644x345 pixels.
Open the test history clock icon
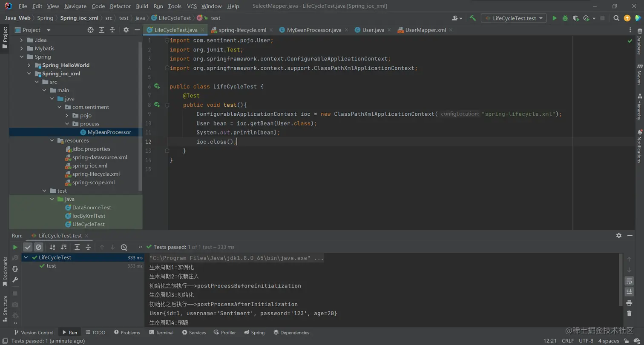(x=124, y=247)
